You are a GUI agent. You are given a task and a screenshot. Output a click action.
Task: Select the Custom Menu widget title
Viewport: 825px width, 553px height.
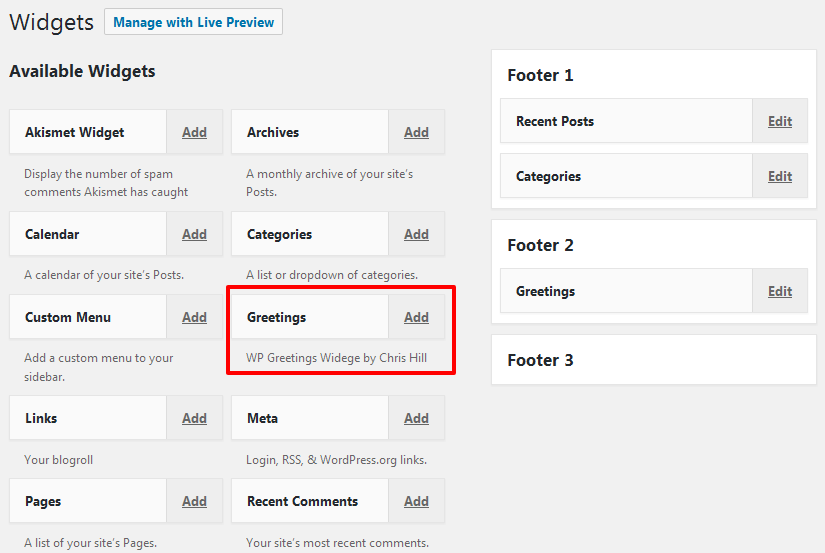[68, 317]
